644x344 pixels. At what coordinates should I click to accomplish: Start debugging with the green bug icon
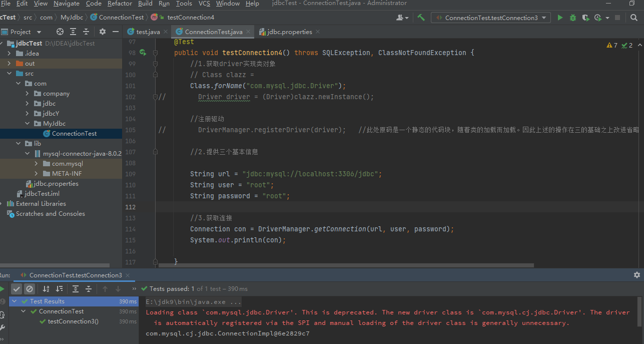click(x=573, y=18)
